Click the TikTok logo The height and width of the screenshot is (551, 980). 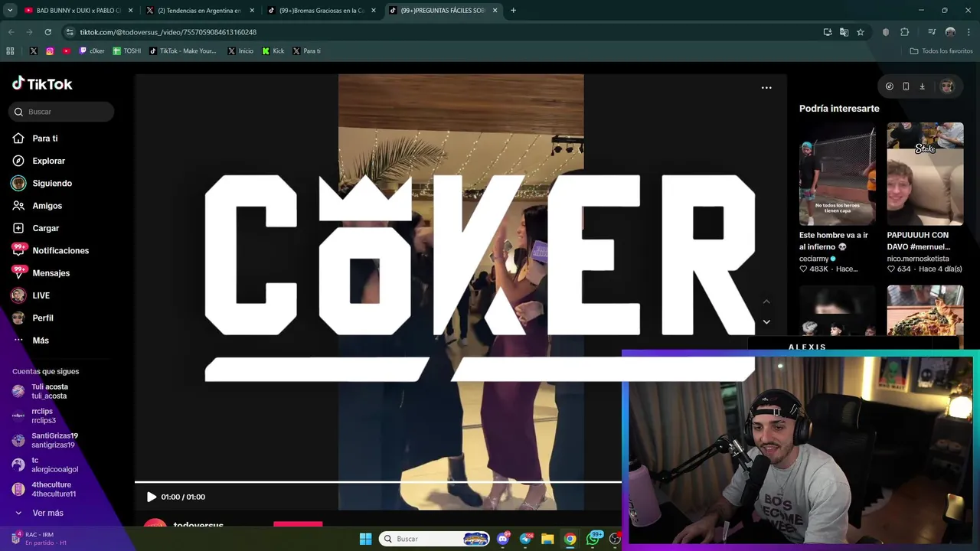[42, 84]
